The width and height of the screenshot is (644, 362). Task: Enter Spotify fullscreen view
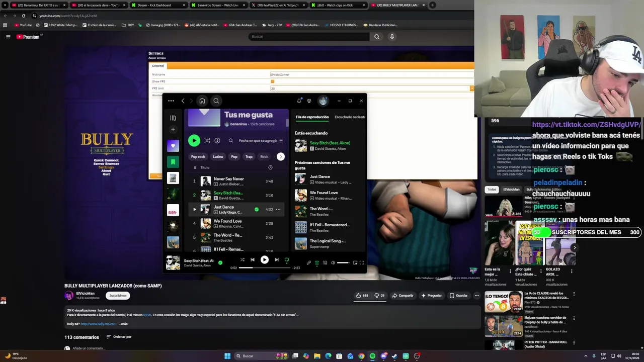click(x=362, y=262)
